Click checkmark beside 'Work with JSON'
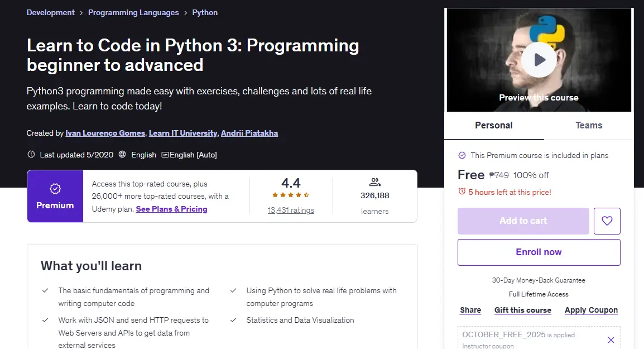Viewport: 644px width, 349px height. pos(45,320)
